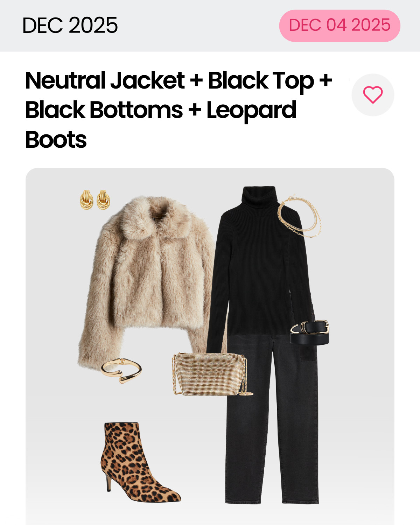Screen dimensions: 420x525
Task: Tap the heart favorite icon
Action: 373,95
